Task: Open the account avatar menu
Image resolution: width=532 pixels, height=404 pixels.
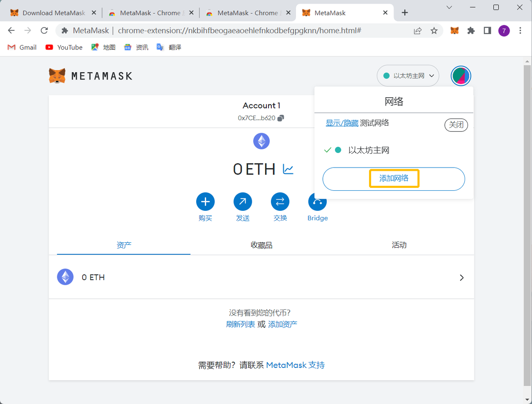Action: pos(461,76)
